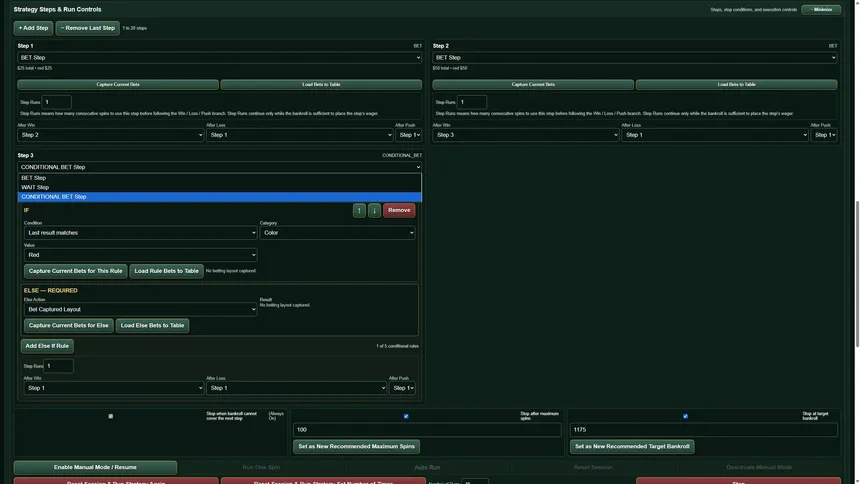Screen dimensions: 860x484
Task: Edit Step 3 Step Runs field
Action: (x=59, y=366)
